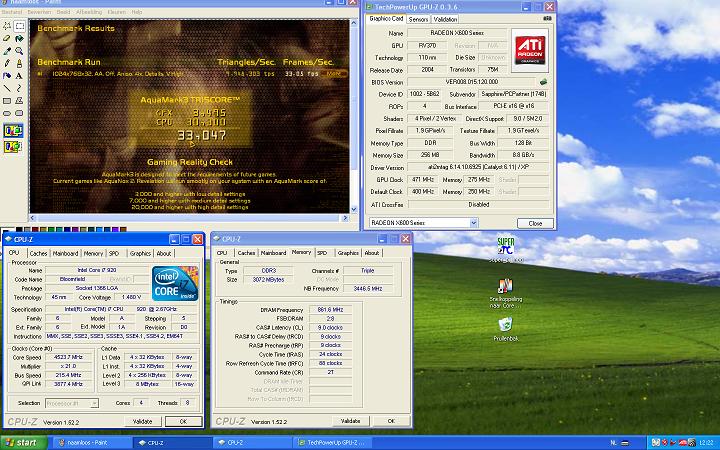Click the NL language indicator in taskbar

(613, 443)
